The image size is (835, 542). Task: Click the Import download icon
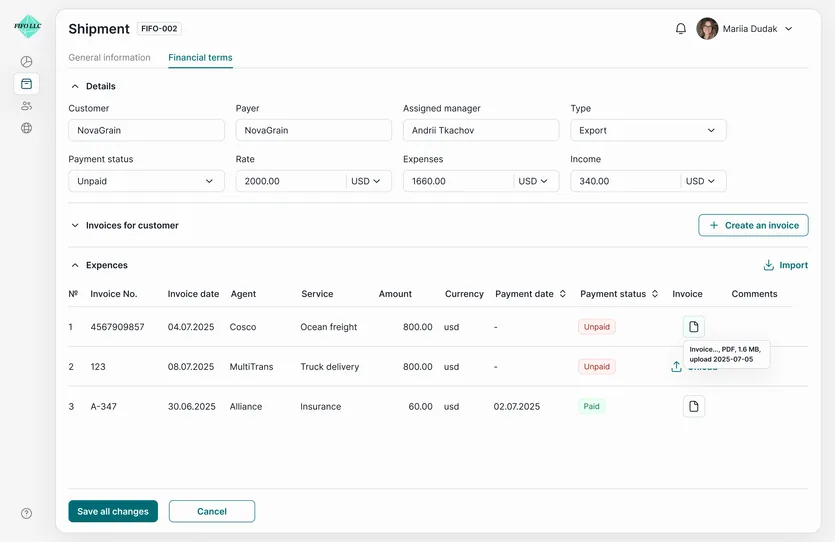coord(768,265)
